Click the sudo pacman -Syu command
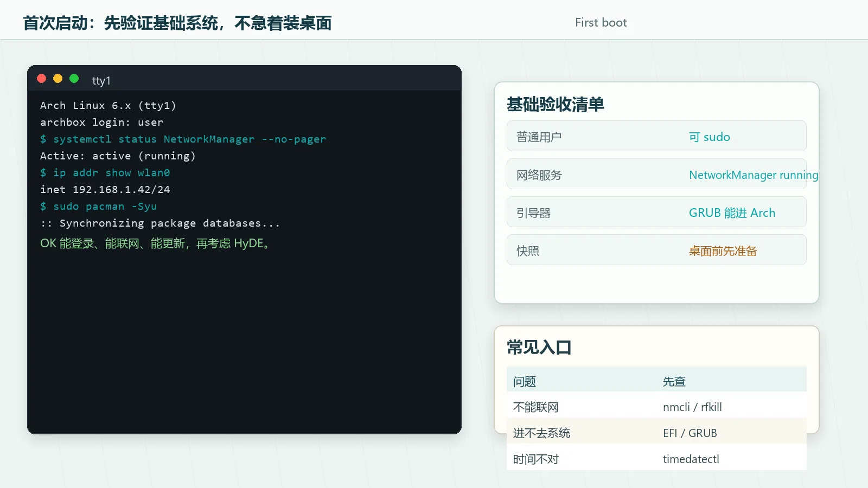The image size is (868, 488). pyautogui.click(x=98, y=206)
